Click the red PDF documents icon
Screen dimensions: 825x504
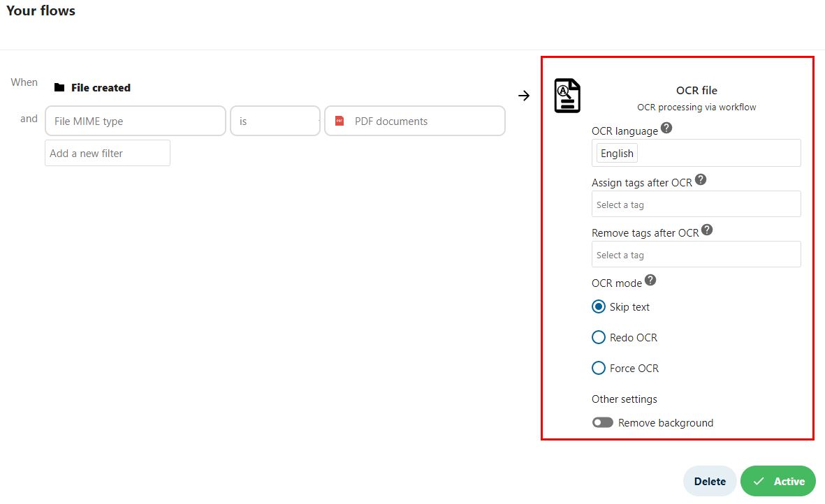[x=340, y=121]
